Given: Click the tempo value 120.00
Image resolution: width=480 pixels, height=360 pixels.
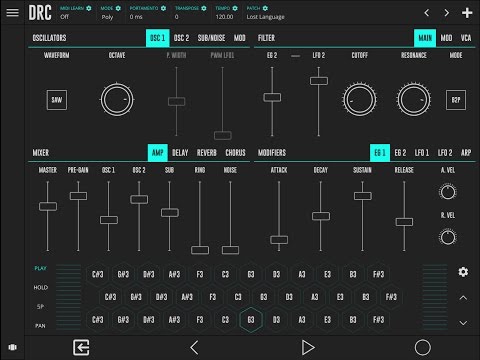Looking at the screenshot, I should [224, 17].
